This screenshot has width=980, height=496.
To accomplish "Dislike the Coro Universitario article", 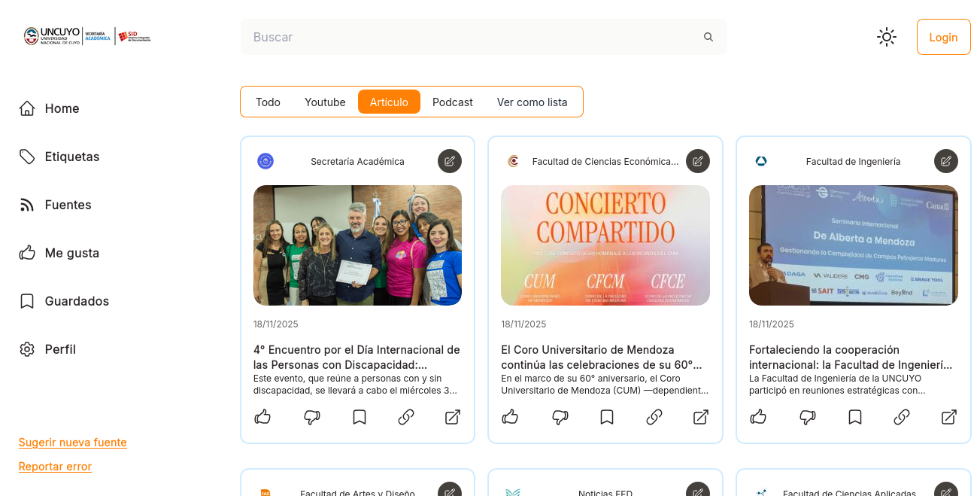I will pyautogui.click(x=560, y=417).
